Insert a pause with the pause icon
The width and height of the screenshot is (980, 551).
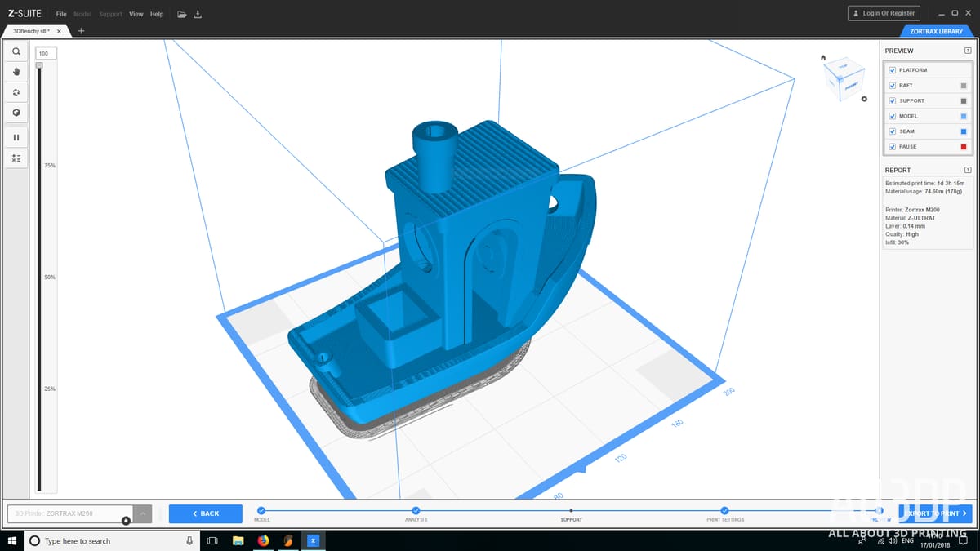pyautogui.click(x=16, y=137)
